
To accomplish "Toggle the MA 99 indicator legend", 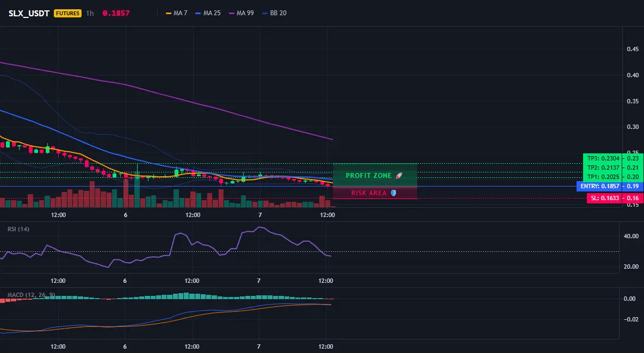I will tap(242, 13).
